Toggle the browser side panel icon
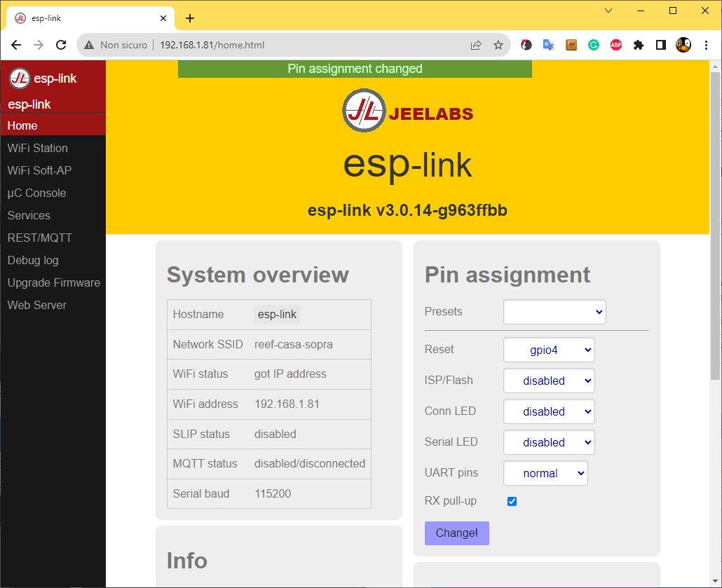722x588 pixels. click(x=661, y=45)
